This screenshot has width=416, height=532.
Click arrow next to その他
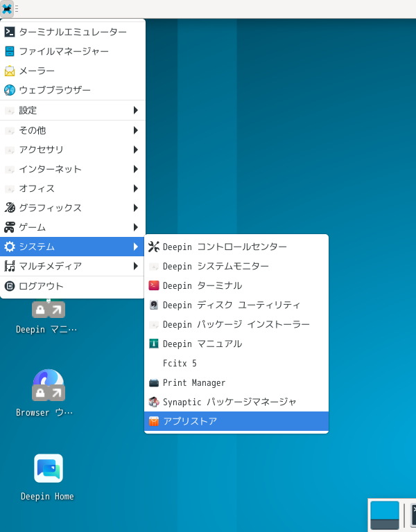(x=136, y=130)
